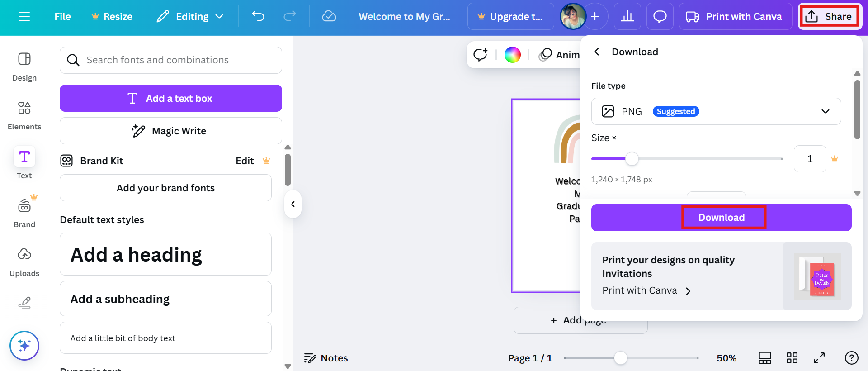Click the Suggested badge next to PNG

click(676, 111)
